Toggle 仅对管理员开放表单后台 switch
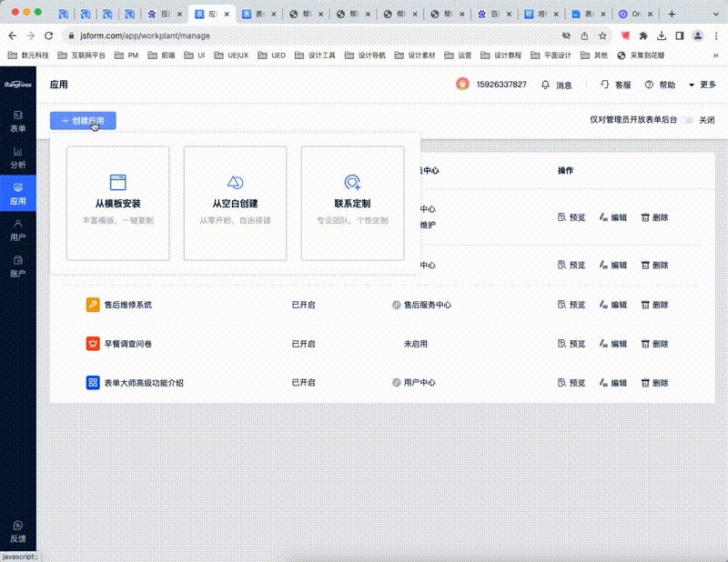This screenshot has width=728, height=562. 688,120
